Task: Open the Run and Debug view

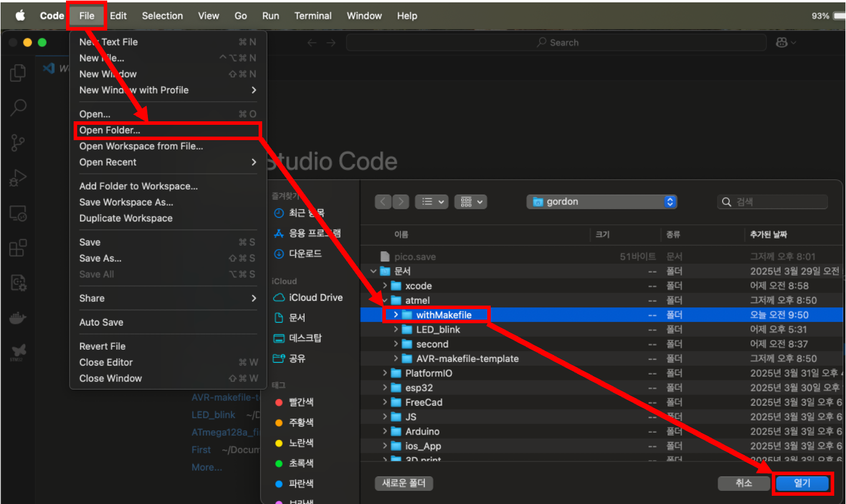Action: pyautogui.click(x=18, y=178)
